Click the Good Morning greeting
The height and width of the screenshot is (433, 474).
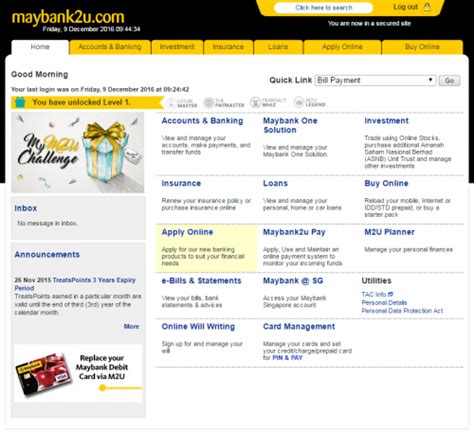[39, 74]
